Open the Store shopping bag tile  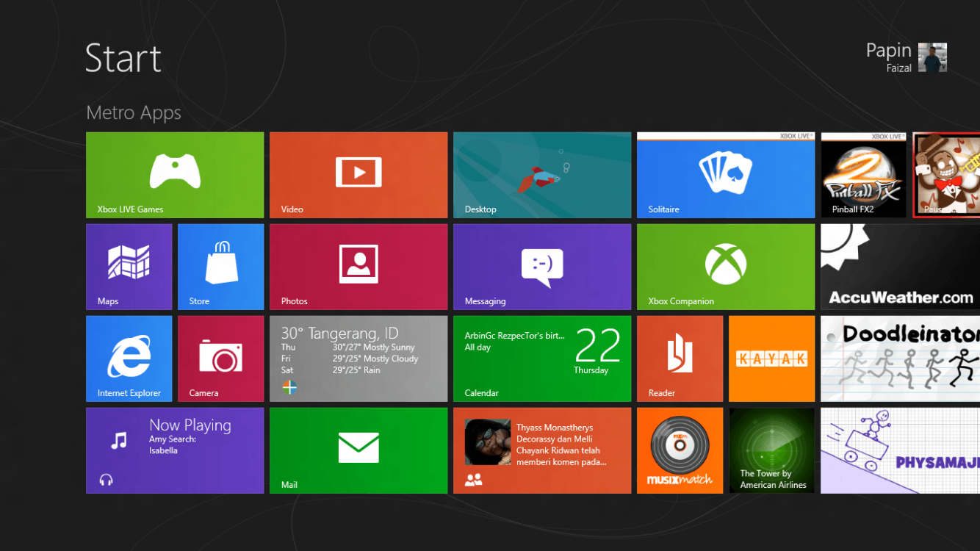click(x=220, y=267)
